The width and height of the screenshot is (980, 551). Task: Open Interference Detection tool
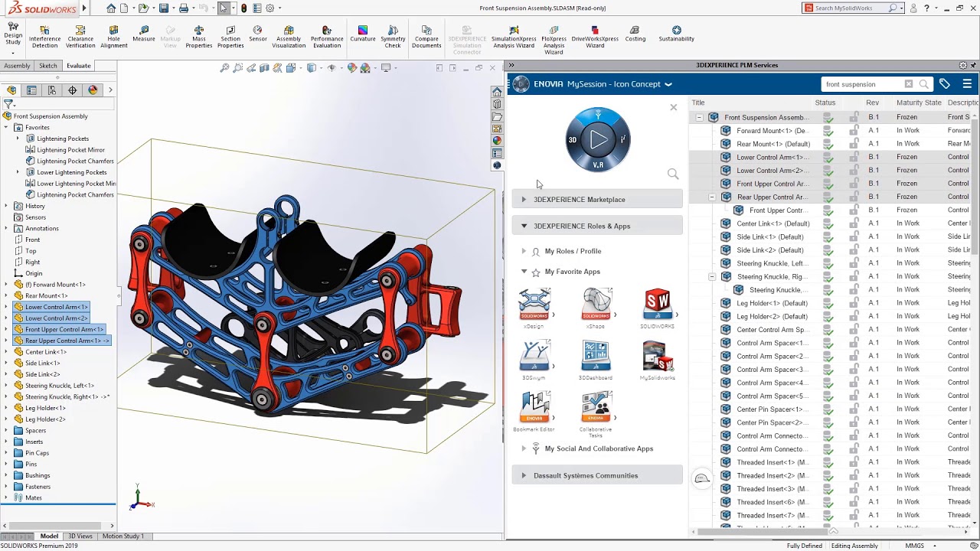point(44,37)
